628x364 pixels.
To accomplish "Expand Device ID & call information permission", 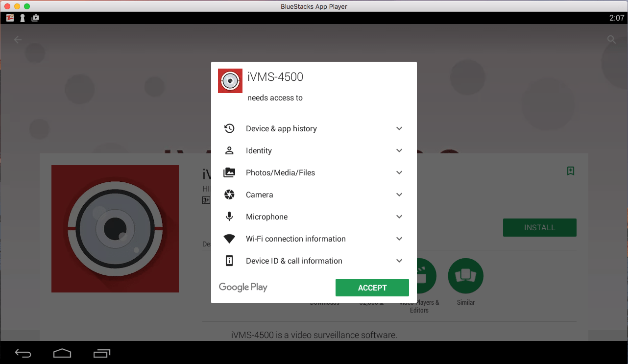I will tap(399, 261).
